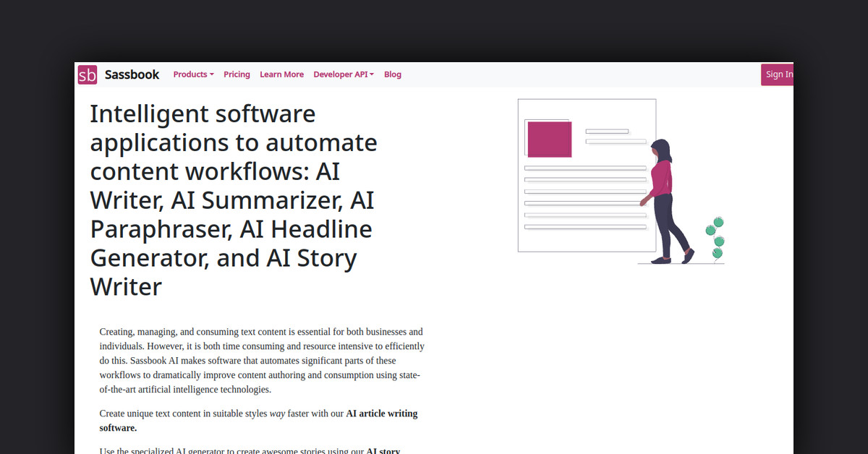868x454 pixels.
Task: Open the Developer API dropdown
Action: tap(340, 74)
